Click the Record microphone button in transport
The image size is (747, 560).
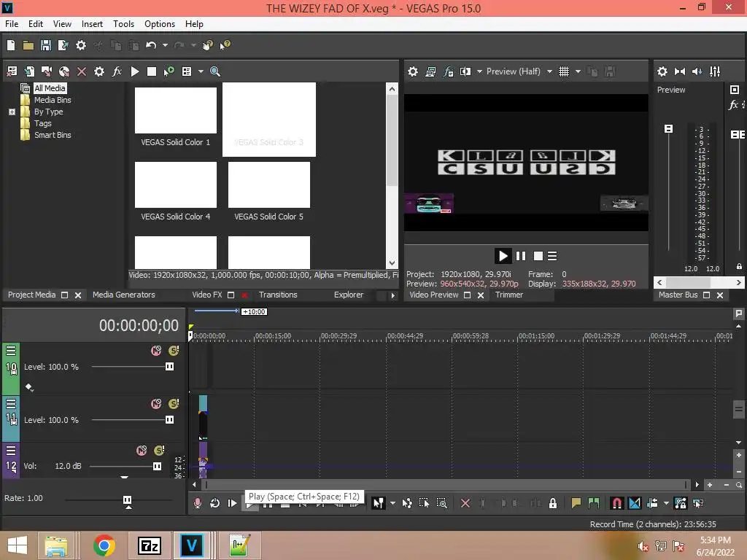coord(197,503)
